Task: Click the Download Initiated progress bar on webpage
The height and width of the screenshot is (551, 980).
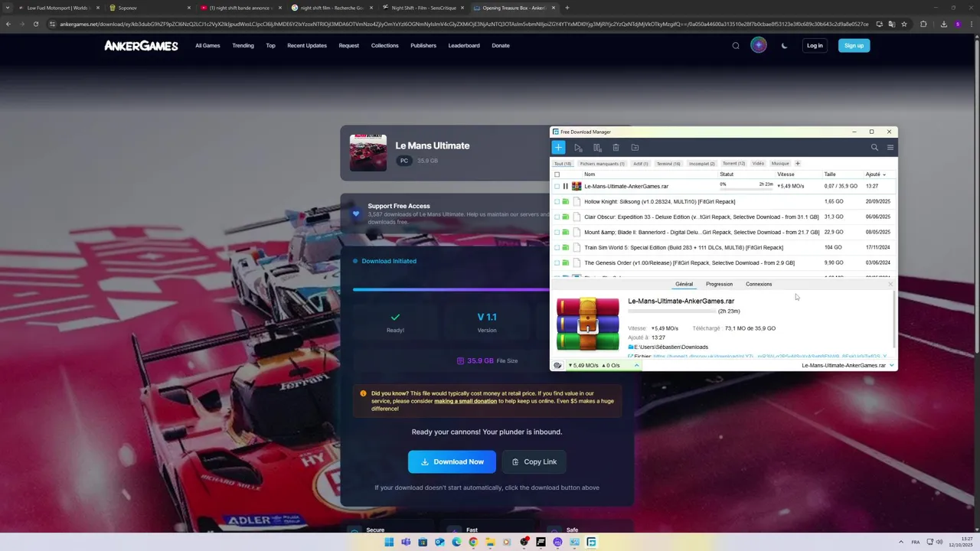Action: click(451, 289)
